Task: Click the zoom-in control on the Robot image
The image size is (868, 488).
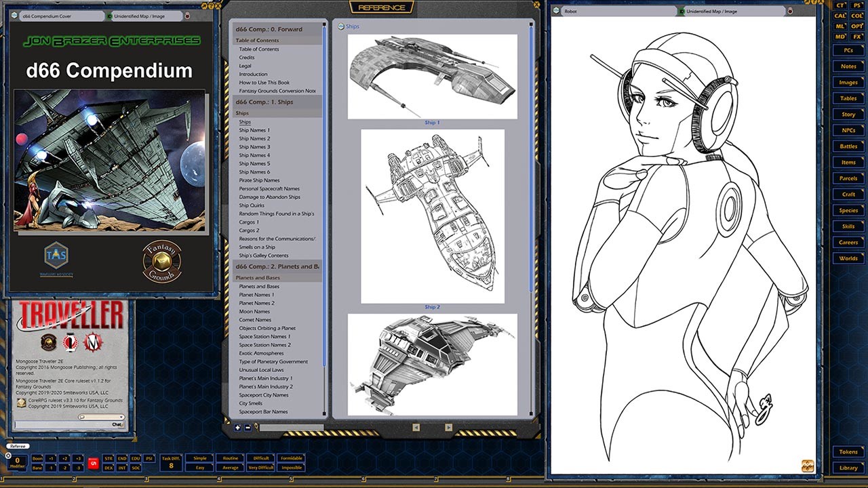Action: click(x=808, y=466)
